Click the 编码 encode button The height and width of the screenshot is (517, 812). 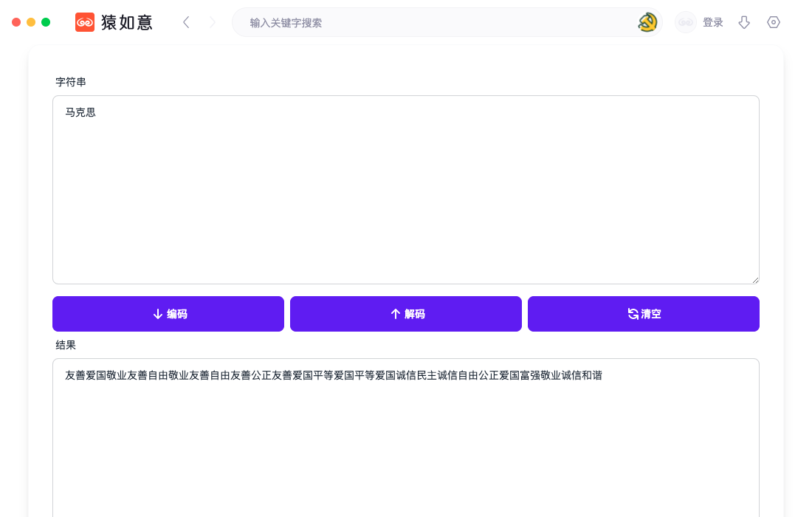(168, 314)
